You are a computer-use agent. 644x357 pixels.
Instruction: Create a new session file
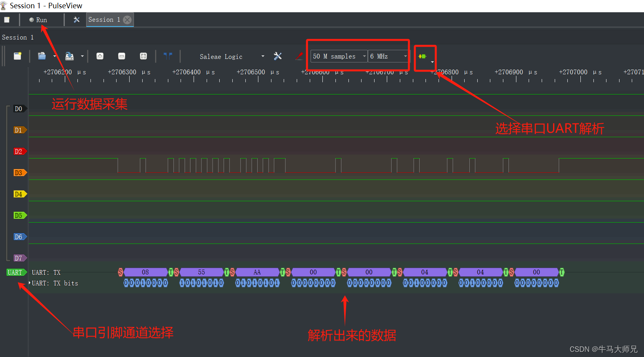[17, 56]
